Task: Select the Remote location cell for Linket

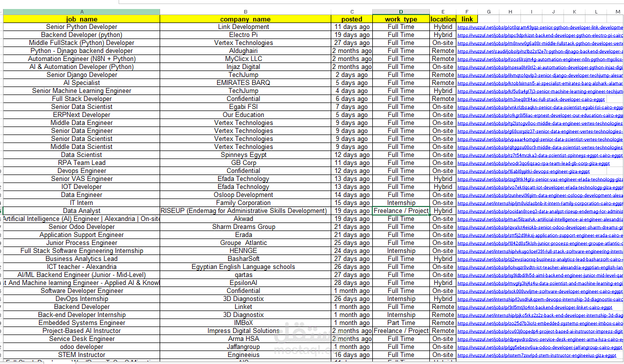Action: tap(443, 307)
